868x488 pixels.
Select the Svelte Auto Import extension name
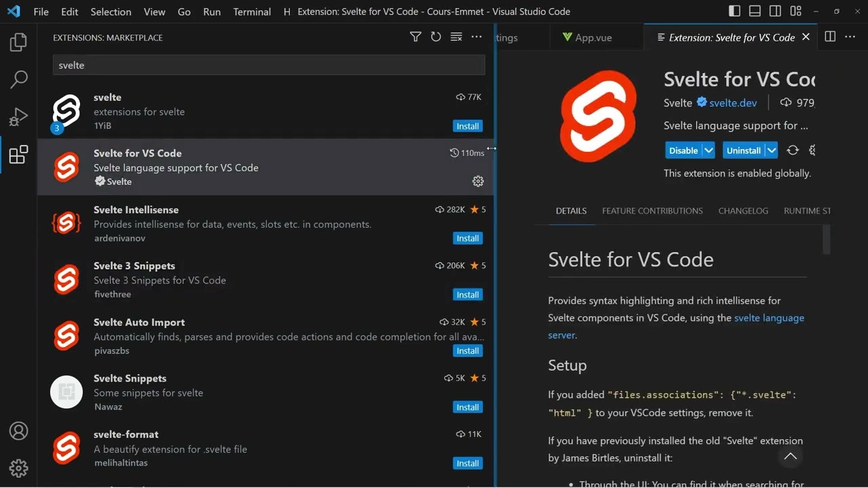139,322
